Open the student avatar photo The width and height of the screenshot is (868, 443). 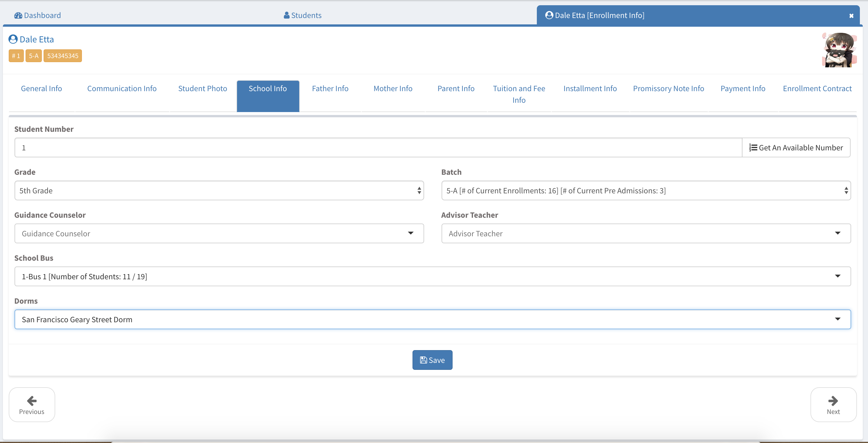point(839,50)
